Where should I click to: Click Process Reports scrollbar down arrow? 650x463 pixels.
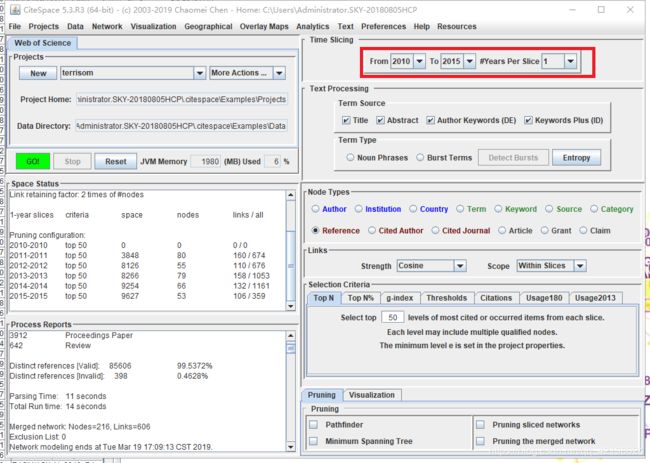(x=291, y=447)
